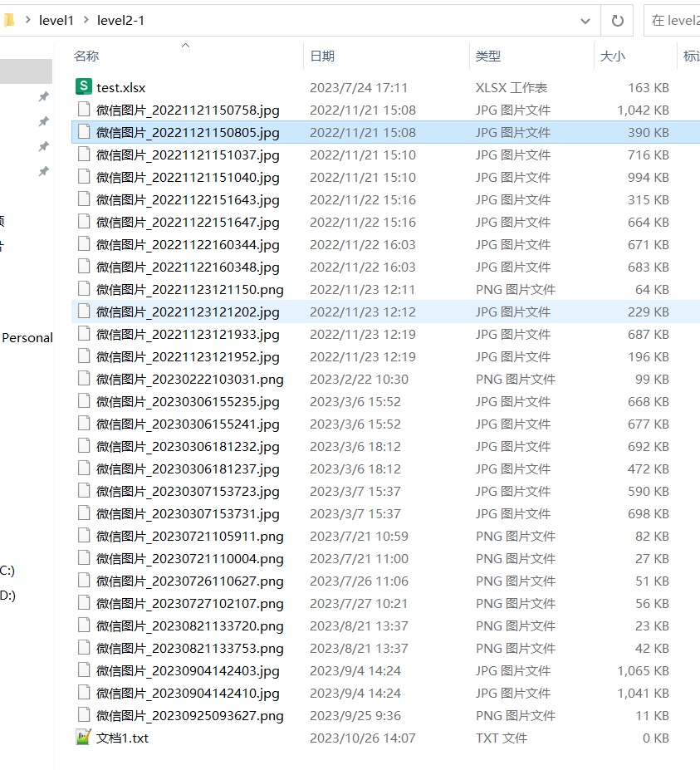Select file name test.xlsx

pyautogui.click(x=120, y=87)
